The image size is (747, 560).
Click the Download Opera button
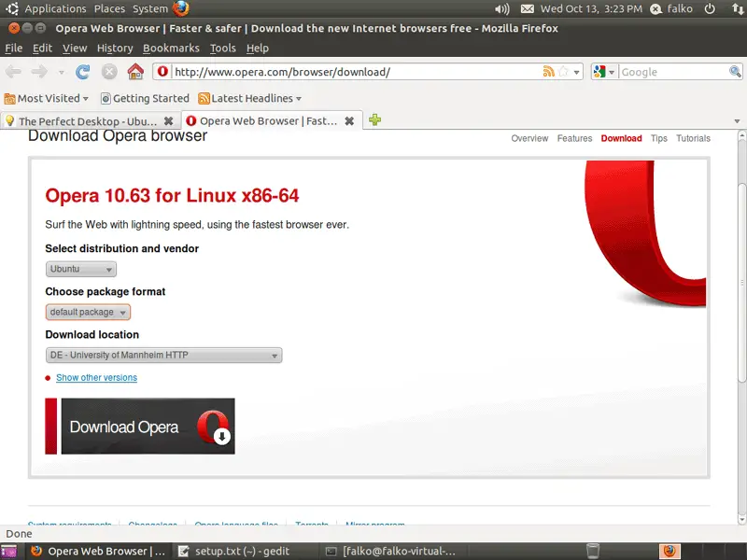140,427
